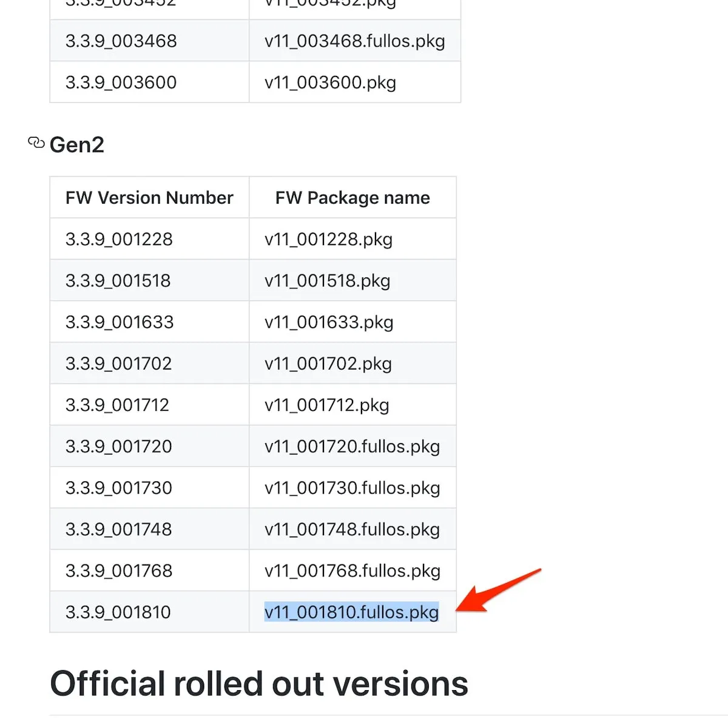The width and height of the screenshot is (728, 718).
Task: Click the highlighted v11_001810.fullos.pkg package name
Action: [x=351, y=612]
